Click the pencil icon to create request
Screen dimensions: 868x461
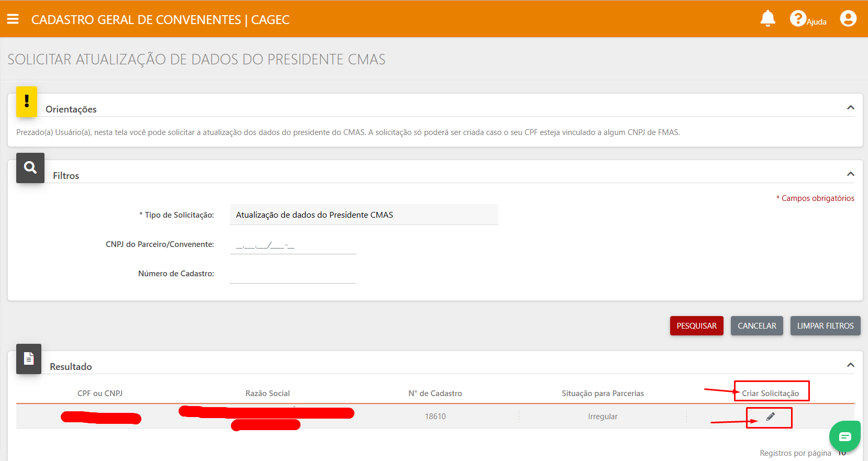(x=770, y=417)
